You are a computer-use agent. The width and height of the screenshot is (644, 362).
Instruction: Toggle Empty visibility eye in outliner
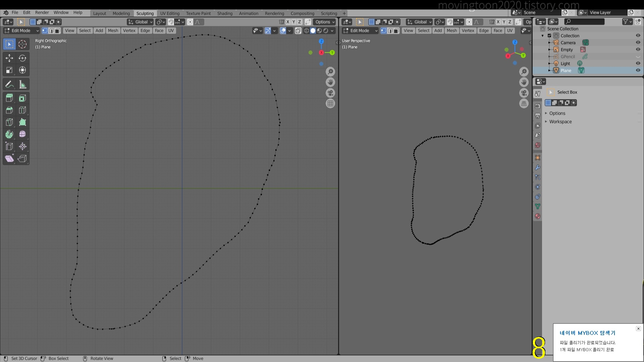pos(638,49)
